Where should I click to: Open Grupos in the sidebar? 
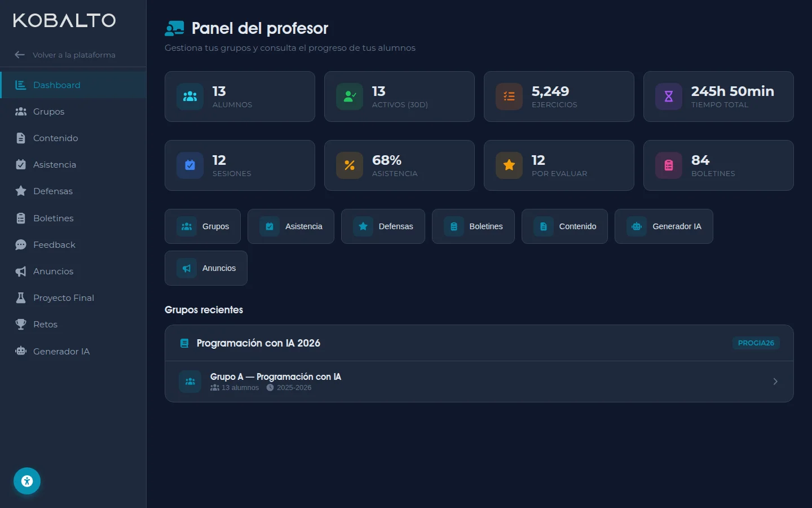(73, 112)
